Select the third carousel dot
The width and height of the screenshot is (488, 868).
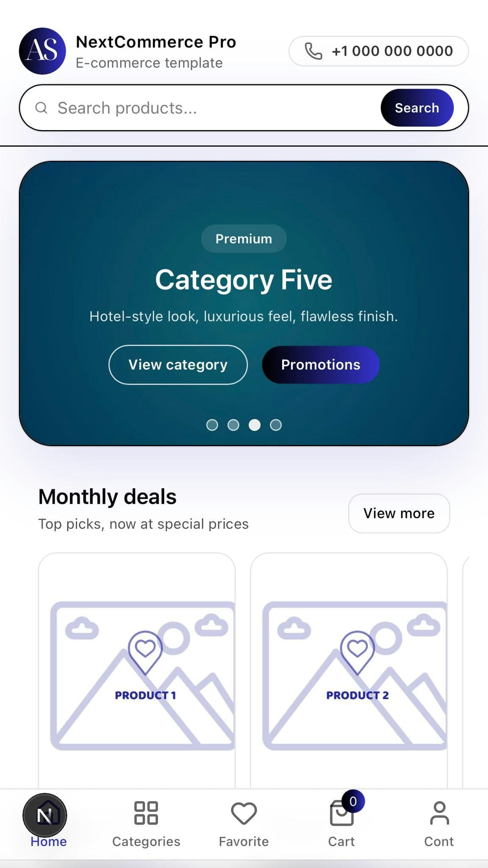(255, 425)
